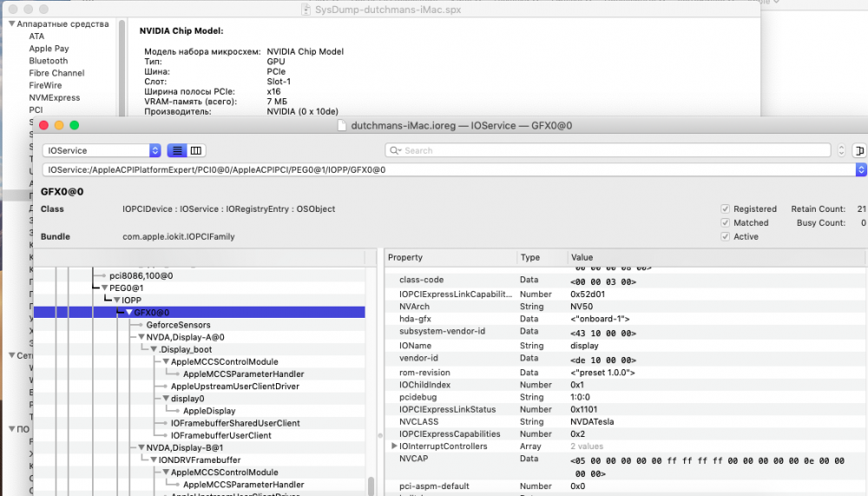The width and height of the screenshot is (868, 496).
Task: Open the IOService path dropdown arrow
Action: (x=861, y=169)
